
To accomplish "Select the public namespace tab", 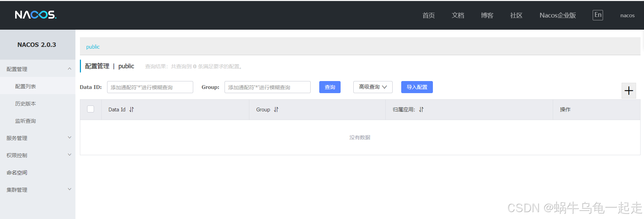I will [93, 47].
